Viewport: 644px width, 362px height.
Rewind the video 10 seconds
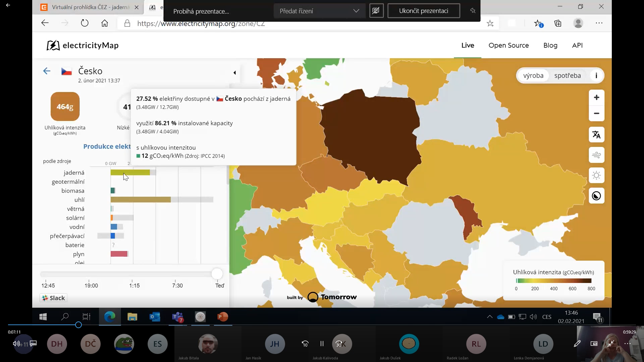tap(305, 344)
